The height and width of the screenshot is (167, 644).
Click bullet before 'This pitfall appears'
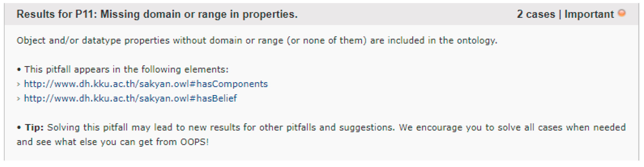(x=19, y=70)
